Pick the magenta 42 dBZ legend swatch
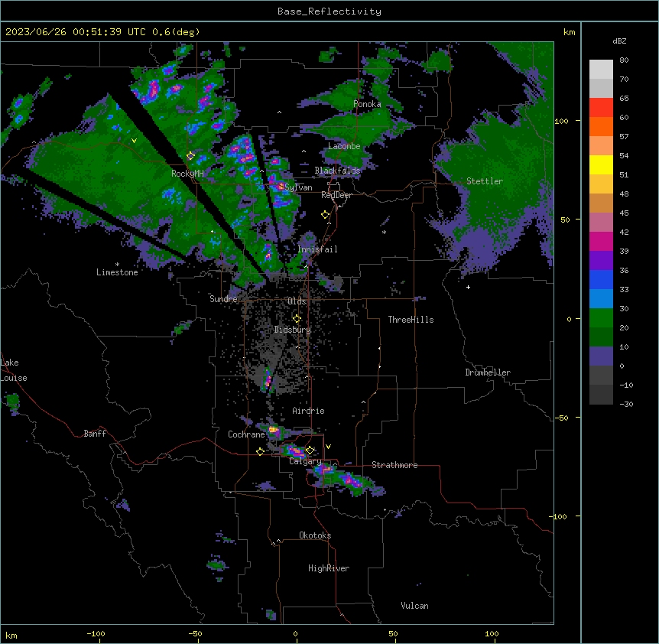 601,241
